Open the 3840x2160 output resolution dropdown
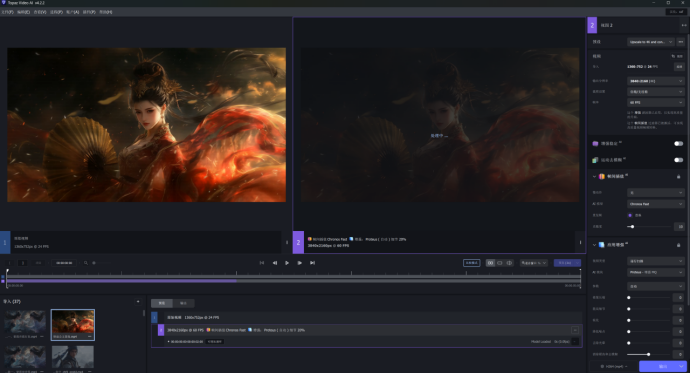This screenshot has width=691, height=373. click(656, 81)
